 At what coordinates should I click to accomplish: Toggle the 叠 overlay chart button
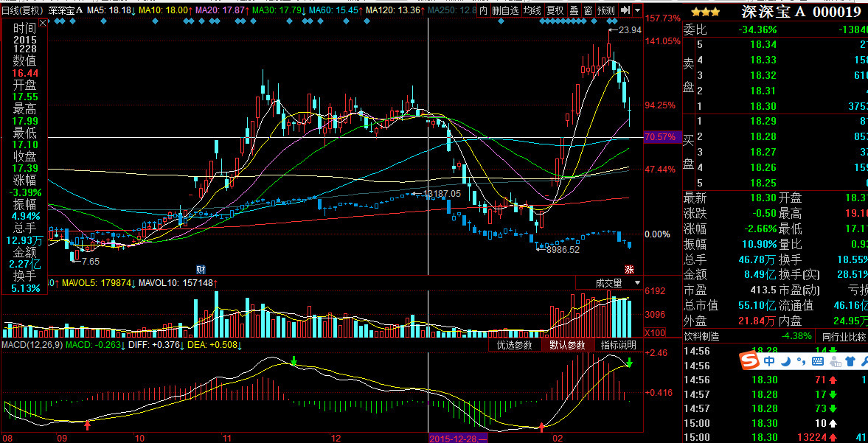[574, 10]
